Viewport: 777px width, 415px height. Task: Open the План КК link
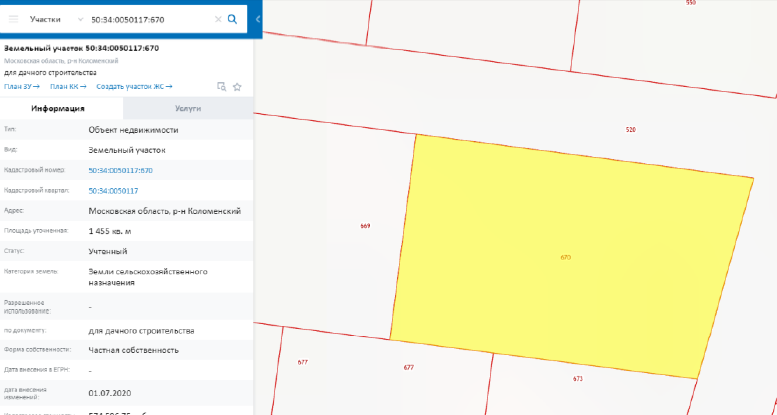point(68,86)
